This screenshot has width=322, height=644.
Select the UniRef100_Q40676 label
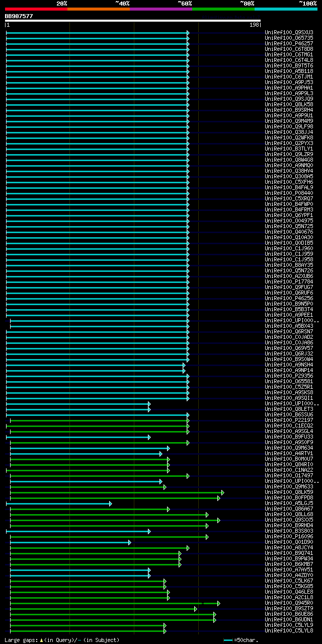[x=289, y=232]
